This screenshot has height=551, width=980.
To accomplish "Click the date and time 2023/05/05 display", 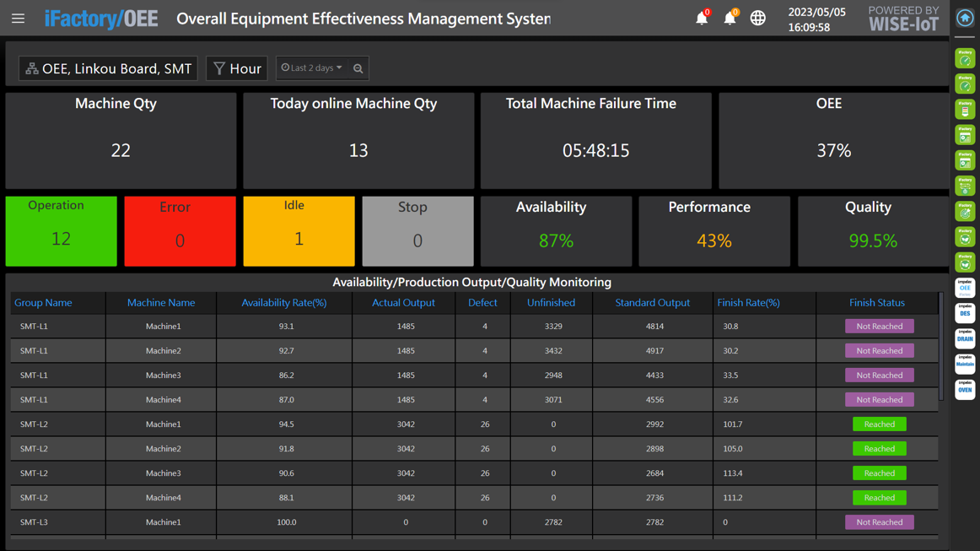I will pos(816,19).
